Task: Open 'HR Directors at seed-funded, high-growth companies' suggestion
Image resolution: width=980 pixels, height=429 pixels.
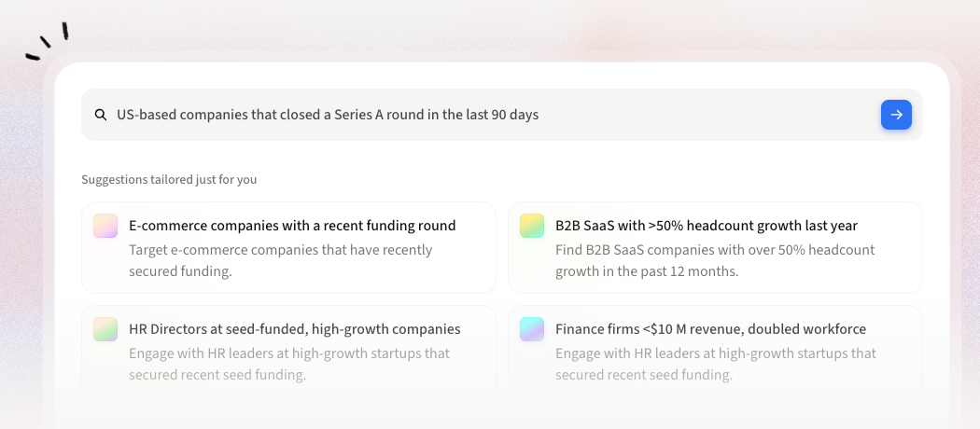Action: click(x=294, y=329)
